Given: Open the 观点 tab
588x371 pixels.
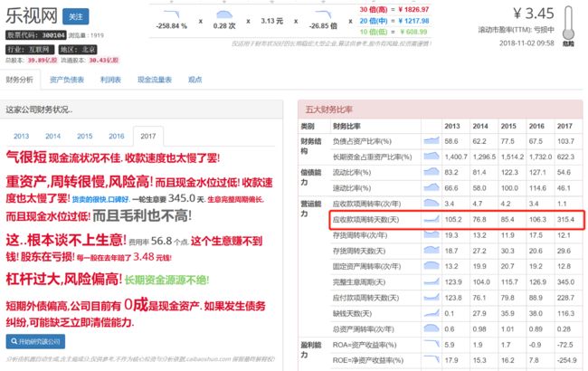Looking at the screenshot, I should click(x=195, y=80).
